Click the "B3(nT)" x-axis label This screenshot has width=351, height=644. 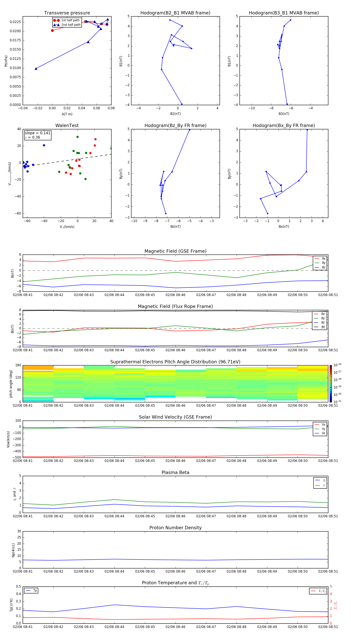coord(284,114)
